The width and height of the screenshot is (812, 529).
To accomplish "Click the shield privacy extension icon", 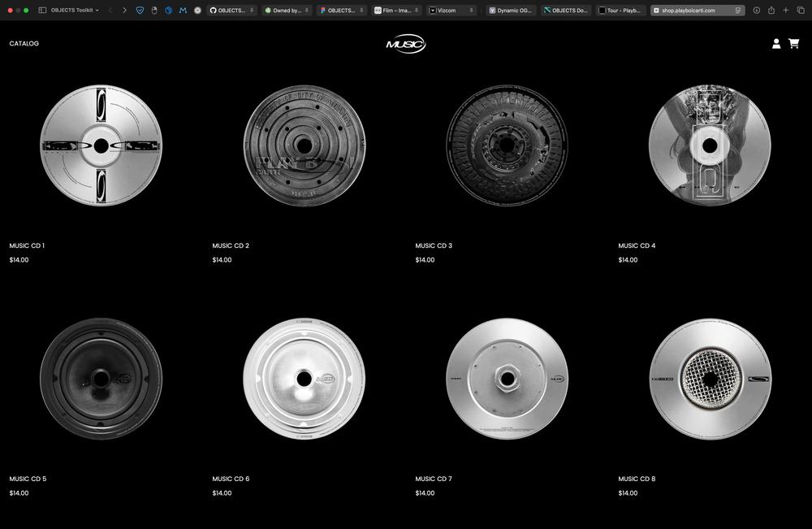I will click(x=140, y=11).
